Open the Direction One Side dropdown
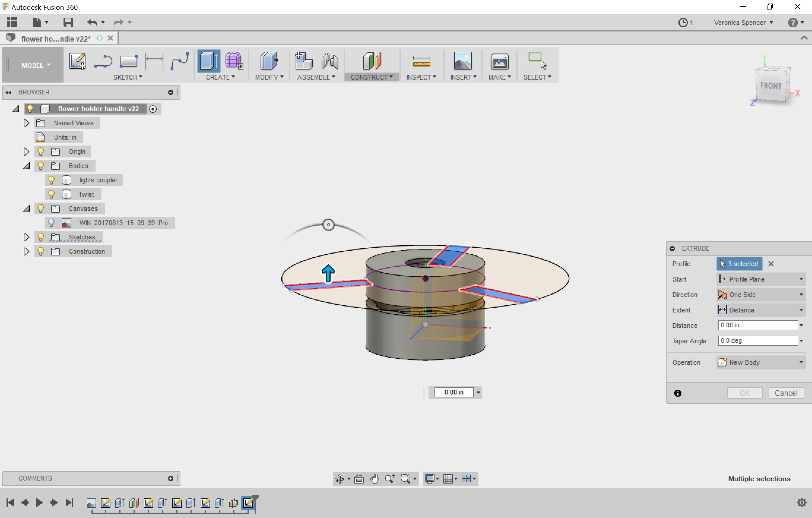The width and height of the screenshot is (812, 518). click(x=761, y=295)
